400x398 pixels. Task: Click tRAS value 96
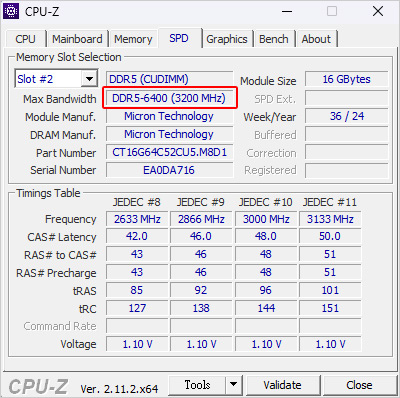pos(266,290)
